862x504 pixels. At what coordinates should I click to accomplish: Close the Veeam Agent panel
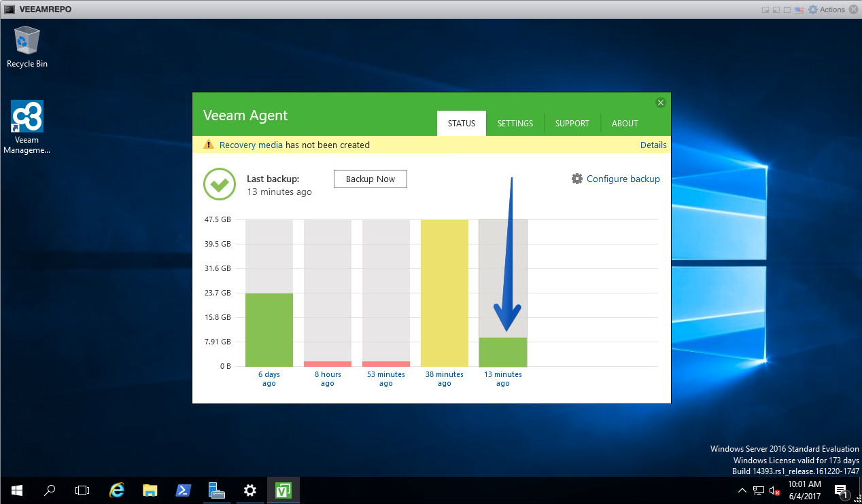660,103
